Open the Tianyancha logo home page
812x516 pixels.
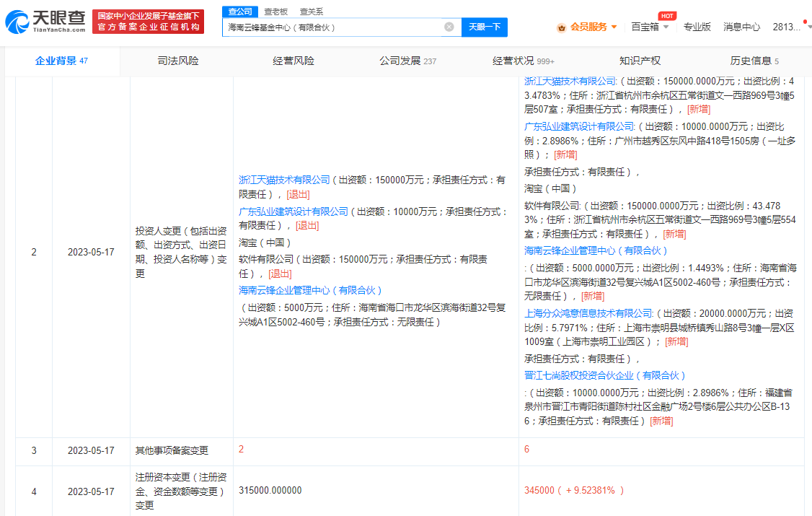click(x=45, y=22)
